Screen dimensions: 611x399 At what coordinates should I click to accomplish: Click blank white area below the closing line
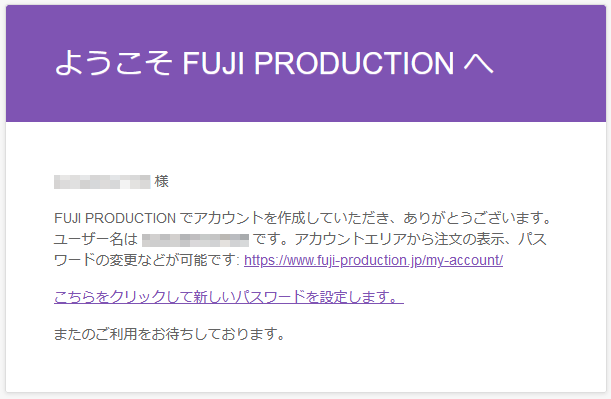[306, 368]
